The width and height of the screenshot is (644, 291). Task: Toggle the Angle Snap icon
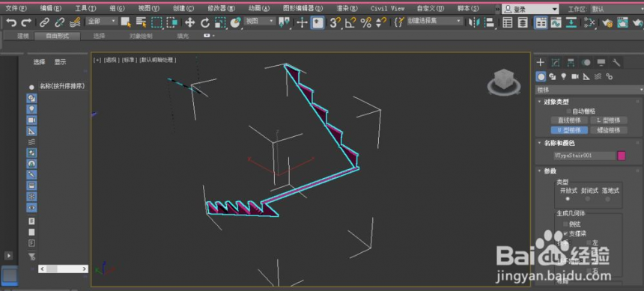point(350,22)
